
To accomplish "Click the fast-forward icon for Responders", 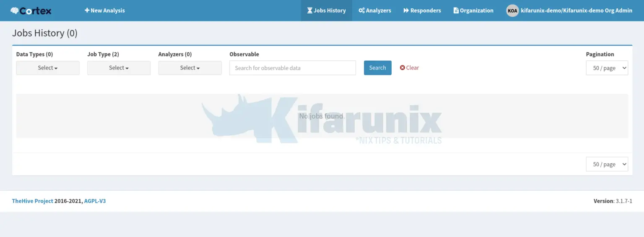I will tap(406, 10).
